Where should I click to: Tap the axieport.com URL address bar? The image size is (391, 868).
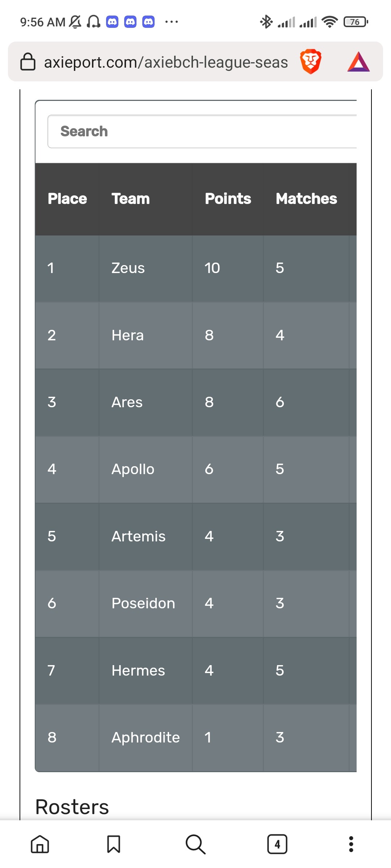point(166,62)
